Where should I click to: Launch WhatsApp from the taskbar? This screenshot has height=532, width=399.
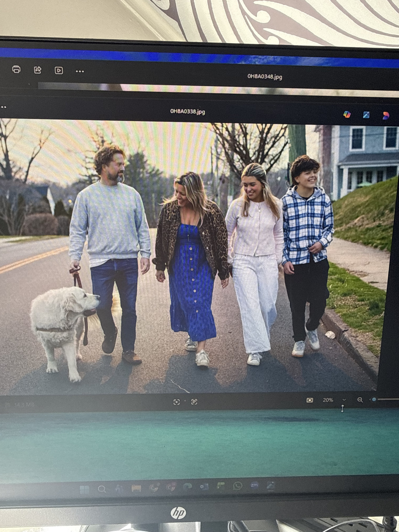(238, 486)
